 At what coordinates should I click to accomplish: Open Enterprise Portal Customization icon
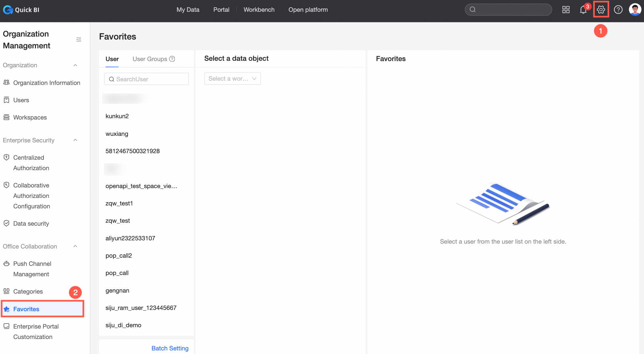(7, 326)
